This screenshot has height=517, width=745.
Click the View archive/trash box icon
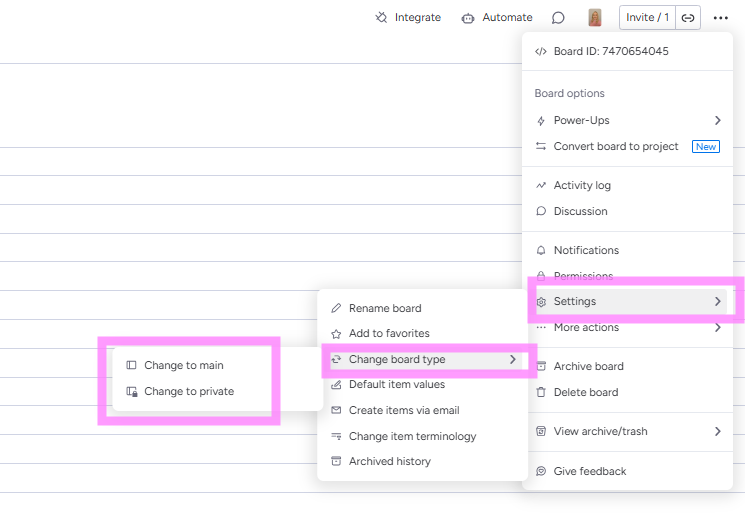click(541, 431)
